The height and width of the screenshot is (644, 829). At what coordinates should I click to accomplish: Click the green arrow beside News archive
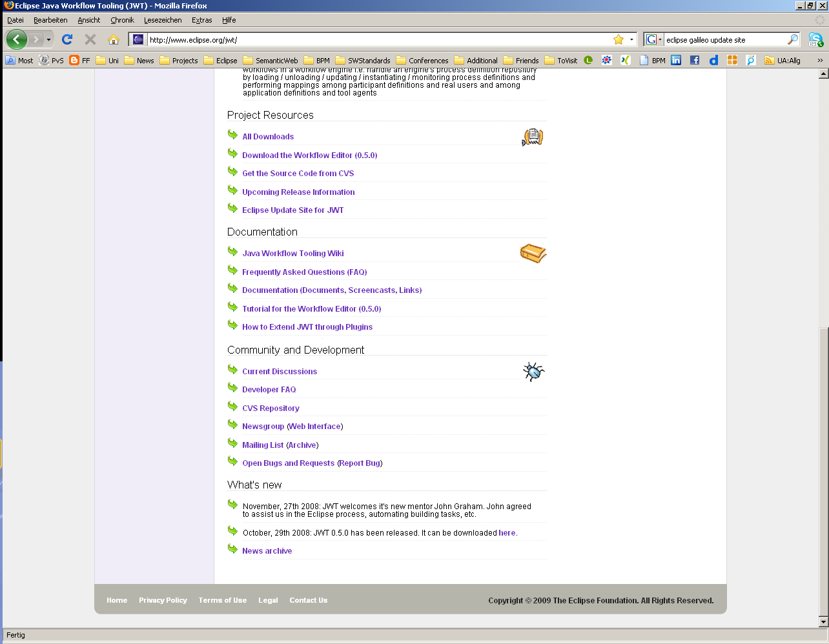232,548
